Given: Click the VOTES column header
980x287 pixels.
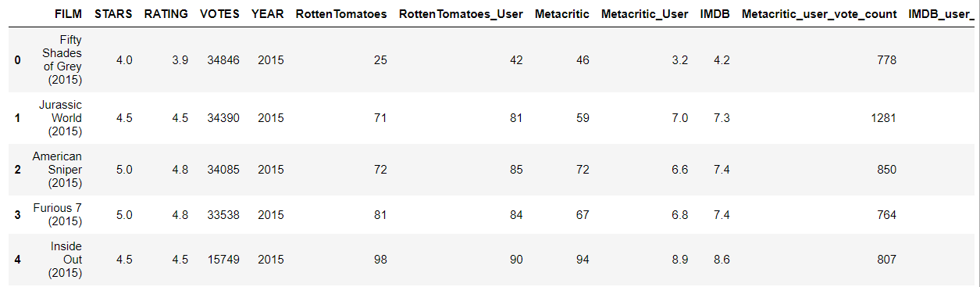Looking at the screenshot, I should [219, 14].
